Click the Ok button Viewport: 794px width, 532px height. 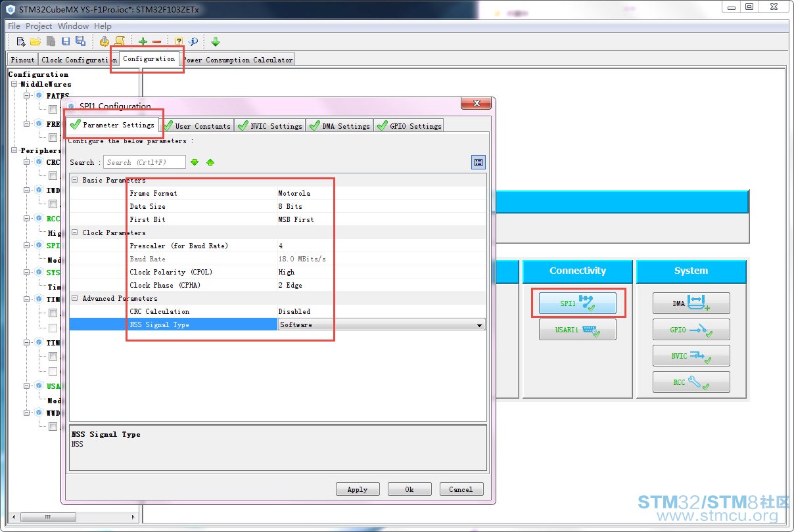pyautogui.click(x=409, y=489)
